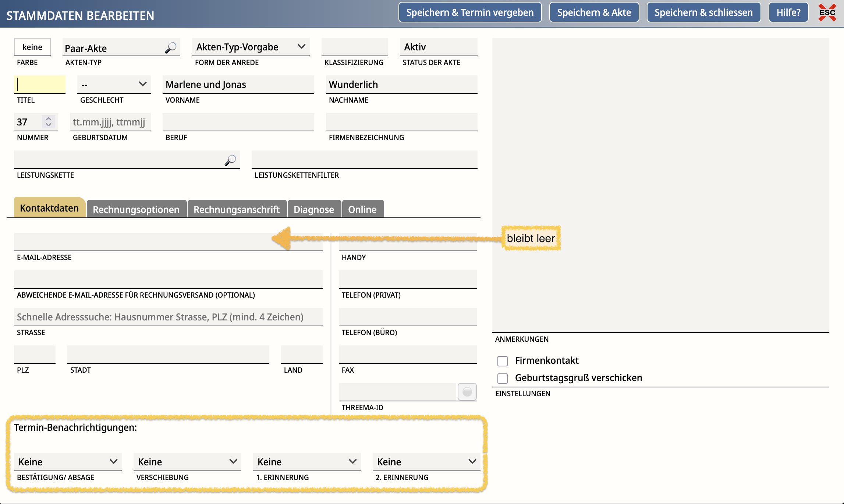Close the dialog with the red ESC icon

(x=827, y=13)
